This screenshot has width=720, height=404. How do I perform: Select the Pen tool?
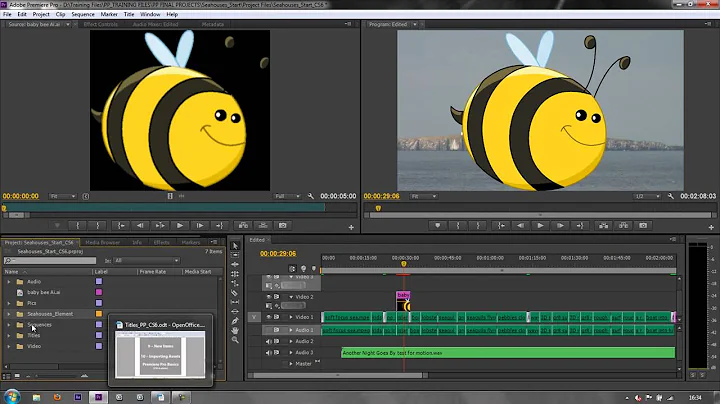pyautogui.click(x=235, y=321)
